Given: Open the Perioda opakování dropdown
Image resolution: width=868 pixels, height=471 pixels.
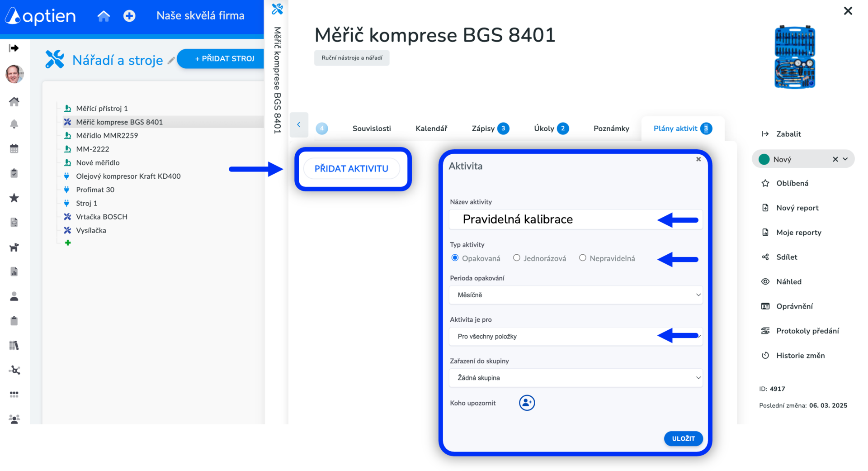Looking at the screenshot, I should pos(576,295).
